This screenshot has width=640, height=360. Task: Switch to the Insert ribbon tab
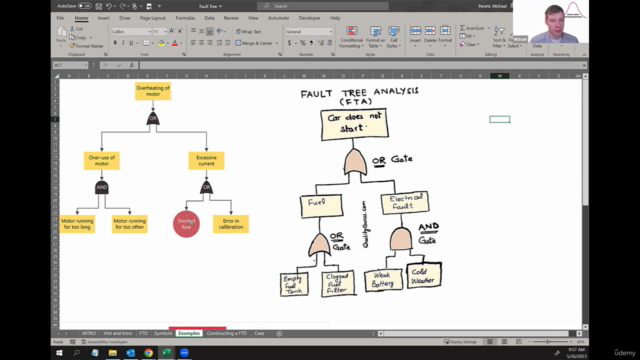103,18
